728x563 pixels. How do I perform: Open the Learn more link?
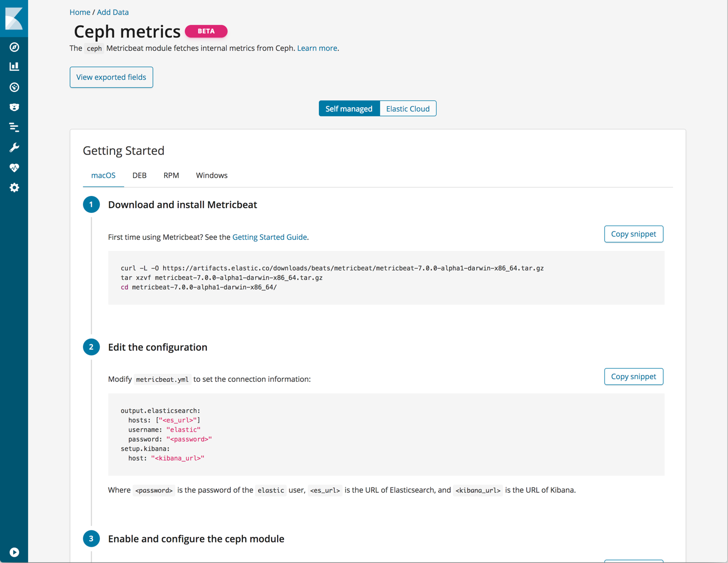(x=317, y=48)
